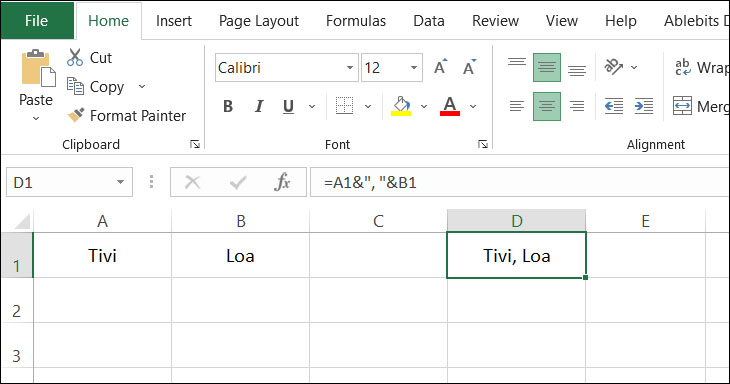The image size is (730, 384).
Task: Apply yellow fill color bucket
Action: point(401,106)
